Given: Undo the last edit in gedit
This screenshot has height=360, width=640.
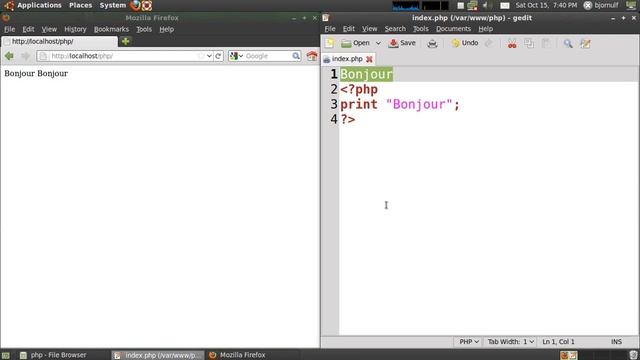Looking at the screenshot, I should pyautogui.click(x=465, y=43).
